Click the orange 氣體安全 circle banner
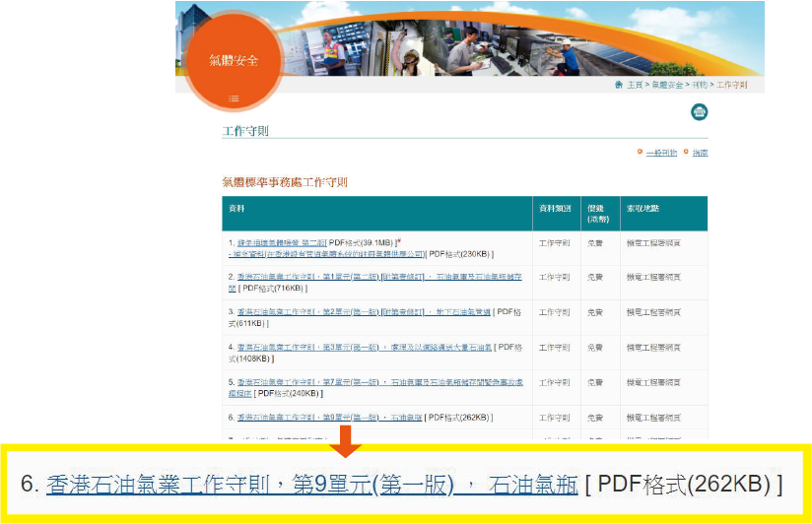This screenshot has width=812, height=524. click(234, 61)
